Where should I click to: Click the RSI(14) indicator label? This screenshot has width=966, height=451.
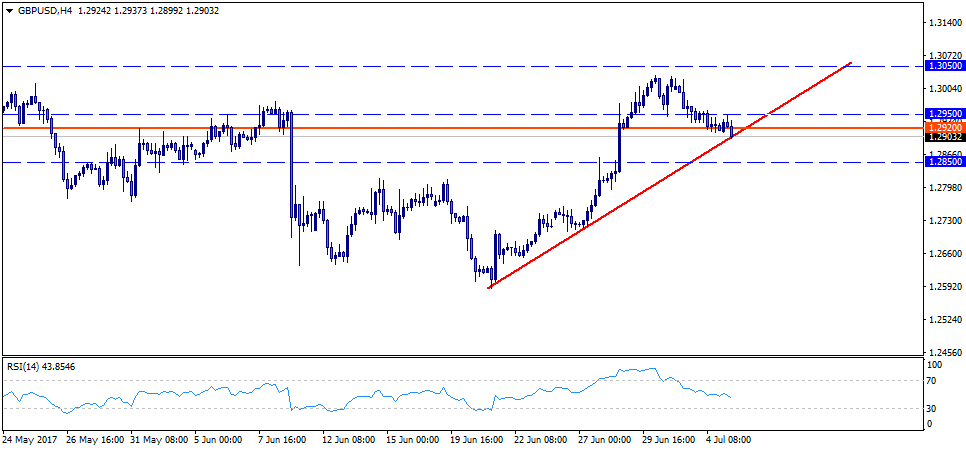[40, 367]
